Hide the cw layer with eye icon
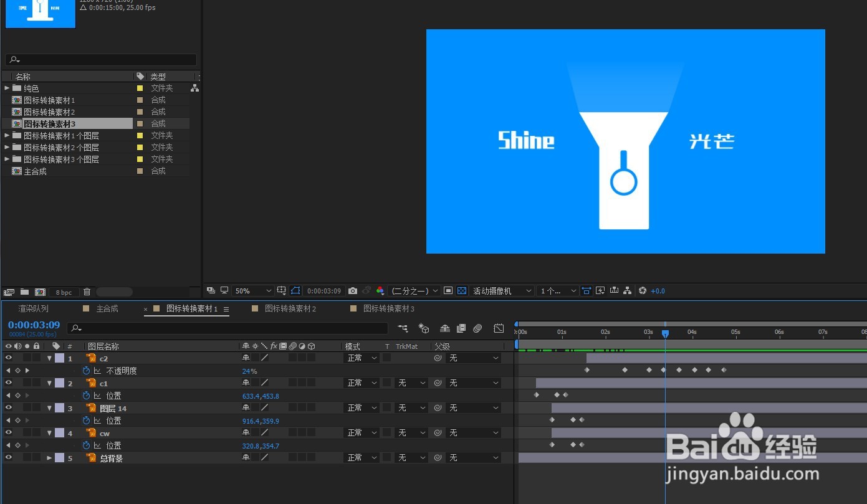The image size is (867, 504). tap(9, 432)
